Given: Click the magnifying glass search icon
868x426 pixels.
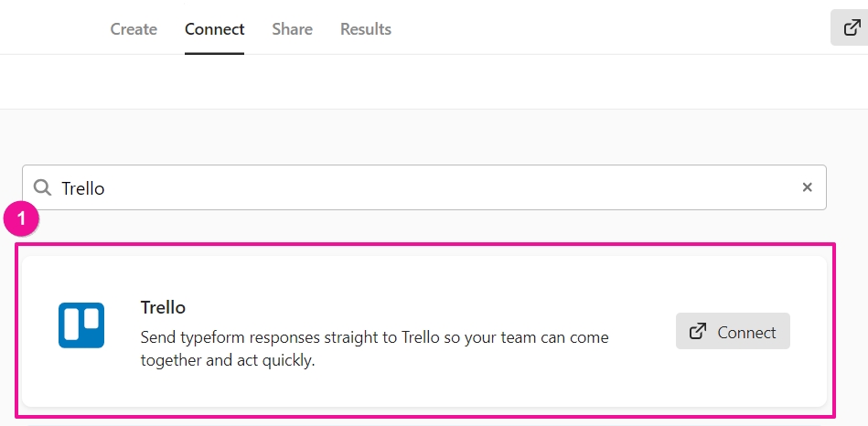Looking at the screenshot, I should [42, 187].
